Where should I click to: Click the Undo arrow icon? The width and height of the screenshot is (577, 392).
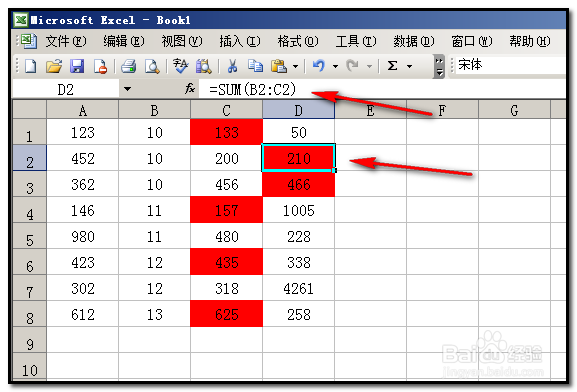click(x=319, y=66)
